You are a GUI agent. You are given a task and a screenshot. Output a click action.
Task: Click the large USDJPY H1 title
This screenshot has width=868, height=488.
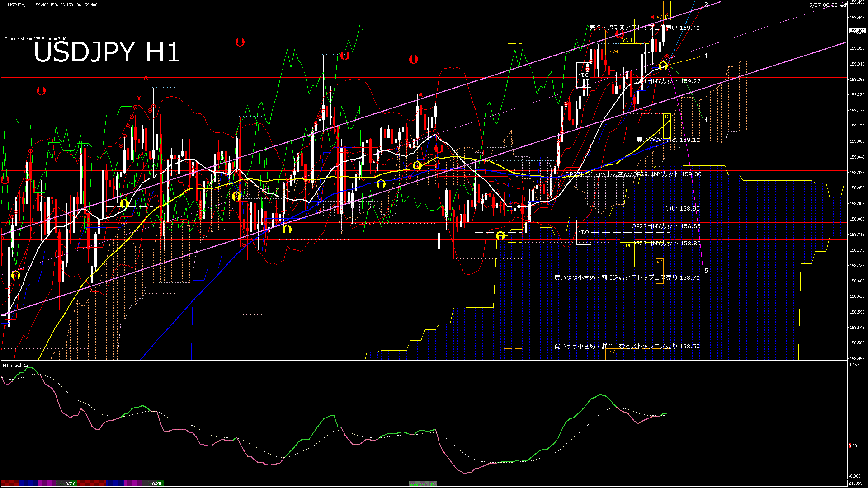pyautogui.click(x=107, y=52)
